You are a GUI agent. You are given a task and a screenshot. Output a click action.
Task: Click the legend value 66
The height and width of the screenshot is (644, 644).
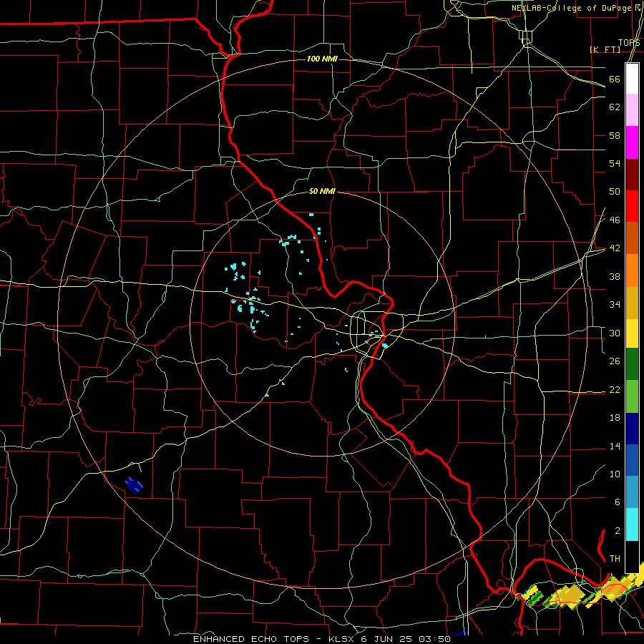point(615,79)
